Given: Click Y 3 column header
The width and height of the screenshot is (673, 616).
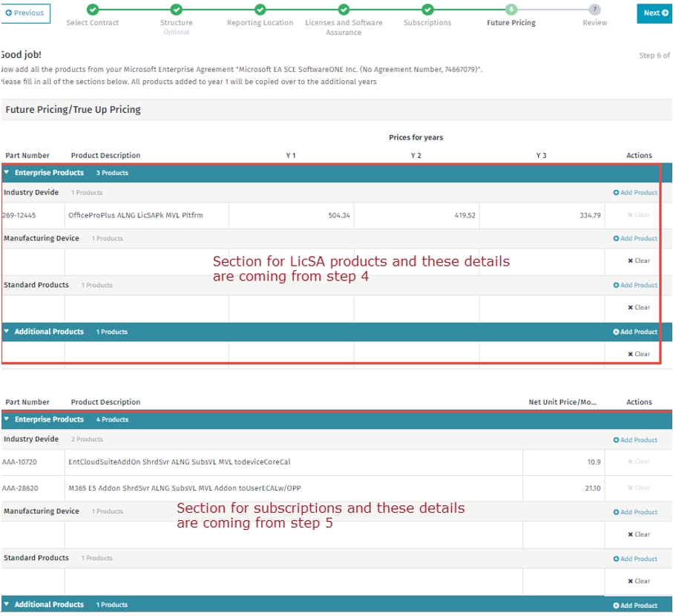Looking at the screenshot, I should [x=541, y=155].
